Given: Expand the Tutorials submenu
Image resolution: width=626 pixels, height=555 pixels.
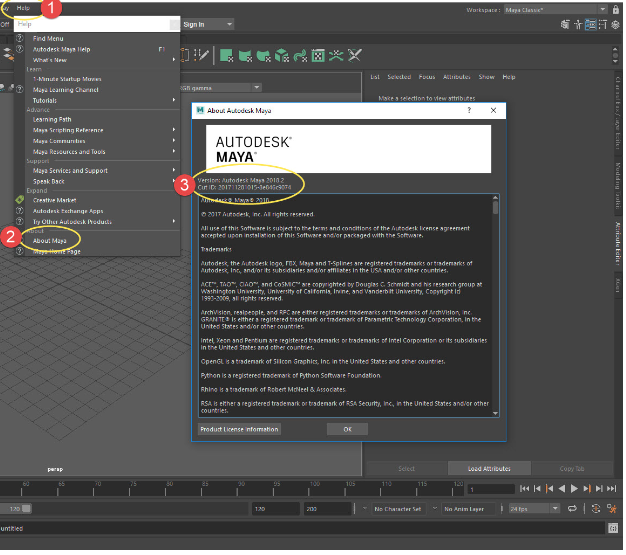Looking at the screenshot, I should point(174,100).
